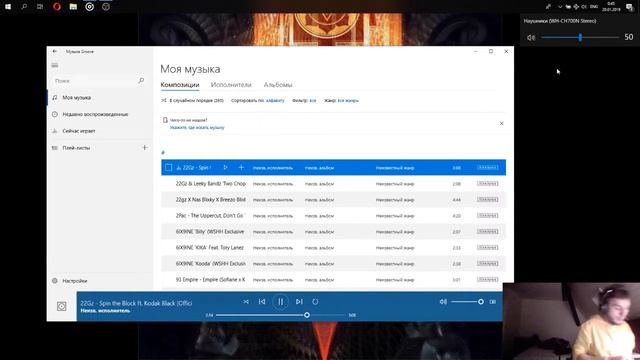Open Плей-листы section
Image resolution: width=640 pixels, height=360 pixels.
76,148
